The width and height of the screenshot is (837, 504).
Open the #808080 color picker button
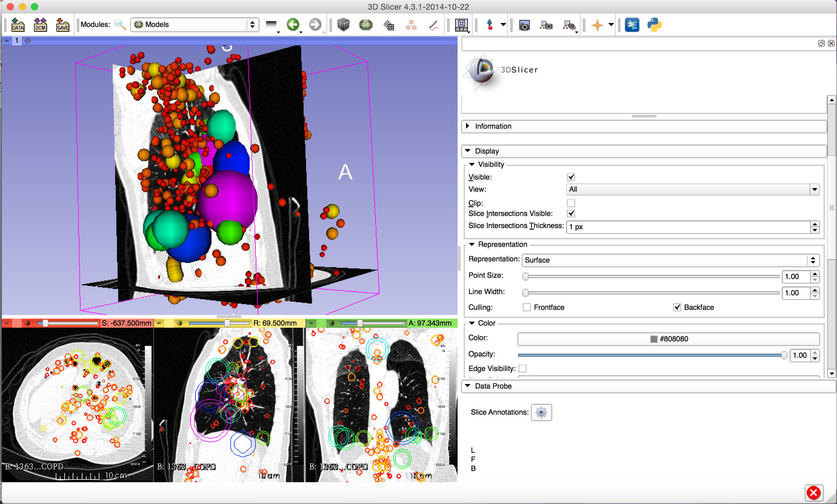coord(668,339)
